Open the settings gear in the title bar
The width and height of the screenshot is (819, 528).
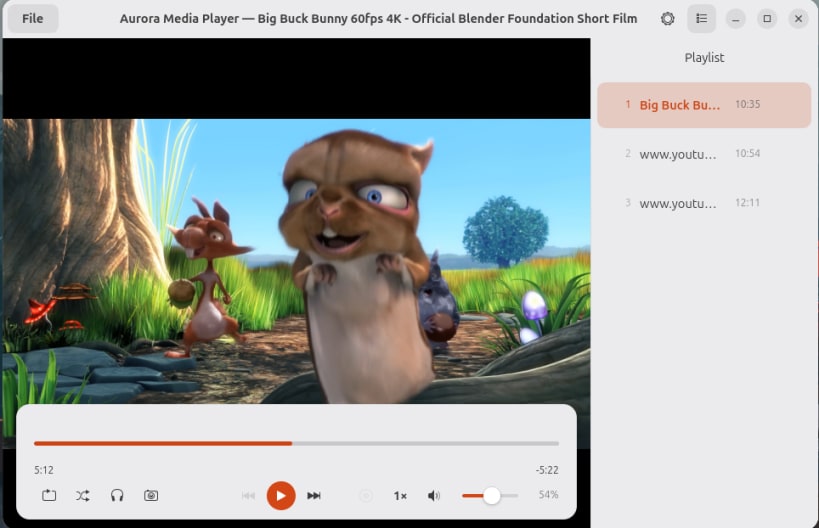667,19
